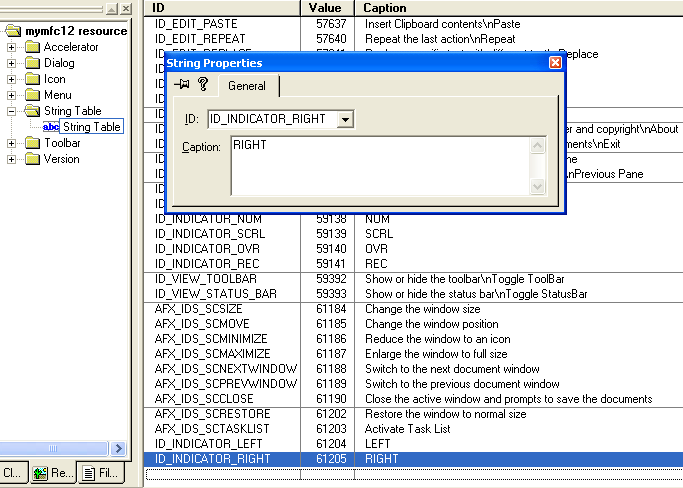This screenshot has width=683, height=488.
Task: Open the ID combo box dropdown
Action: click(345, 119)
